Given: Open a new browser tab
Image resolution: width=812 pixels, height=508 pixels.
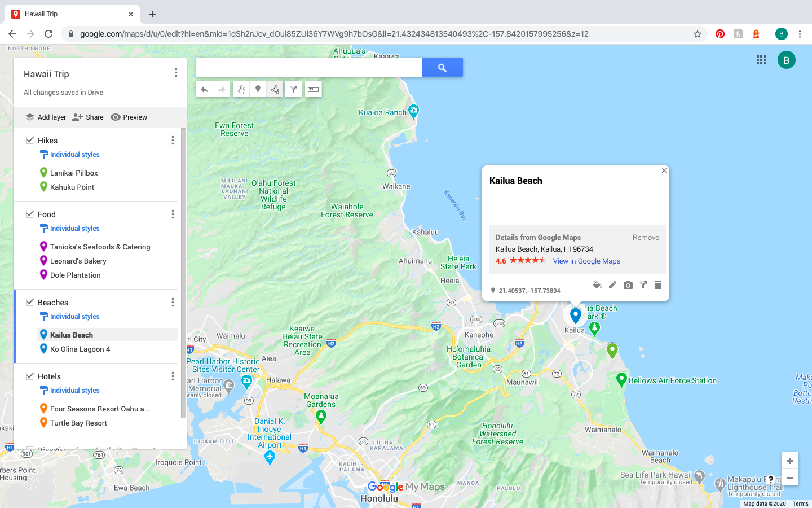Looking at the screenshot, I should click(152, 14).
